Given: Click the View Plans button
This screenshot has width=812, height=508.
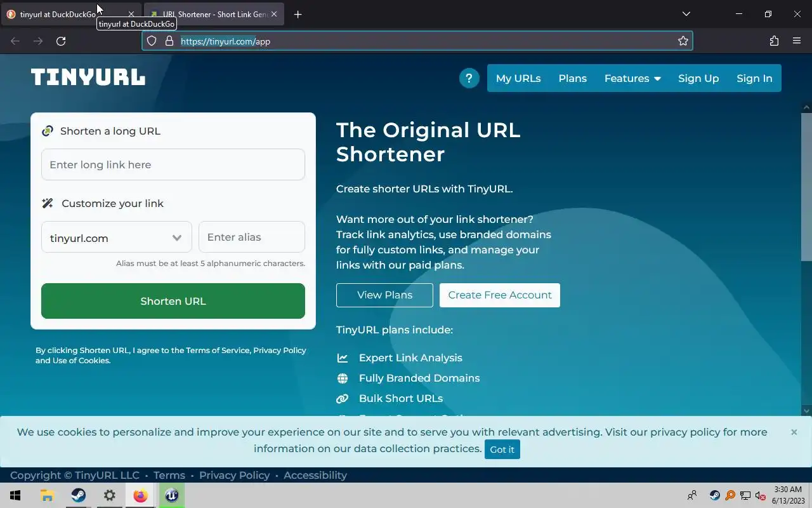Looking at the screenshot, I should [384, 295].
